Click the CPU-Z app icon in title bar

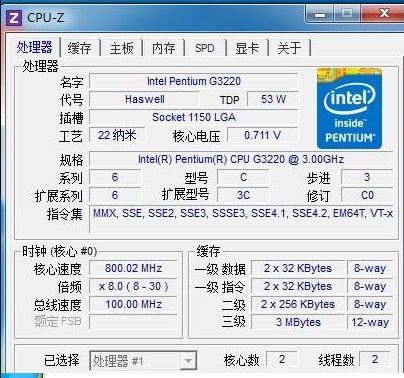point(14,18)
